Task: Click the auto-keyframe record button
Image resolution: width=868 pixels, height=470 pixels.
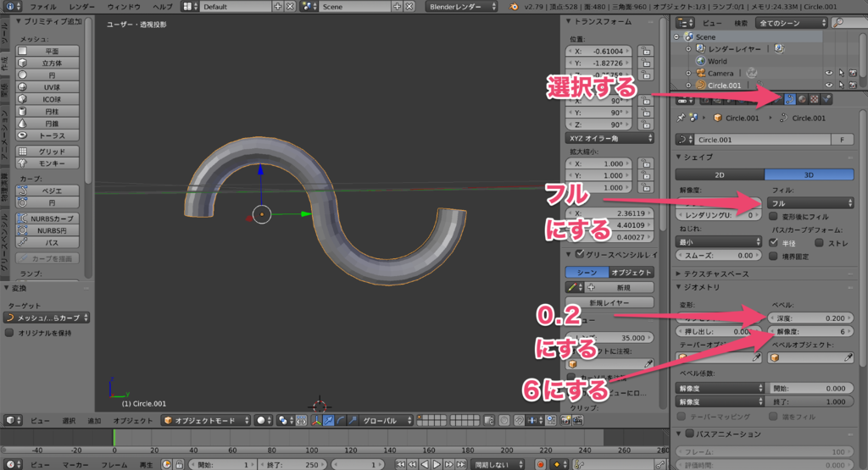Action: tap(540, 464)
